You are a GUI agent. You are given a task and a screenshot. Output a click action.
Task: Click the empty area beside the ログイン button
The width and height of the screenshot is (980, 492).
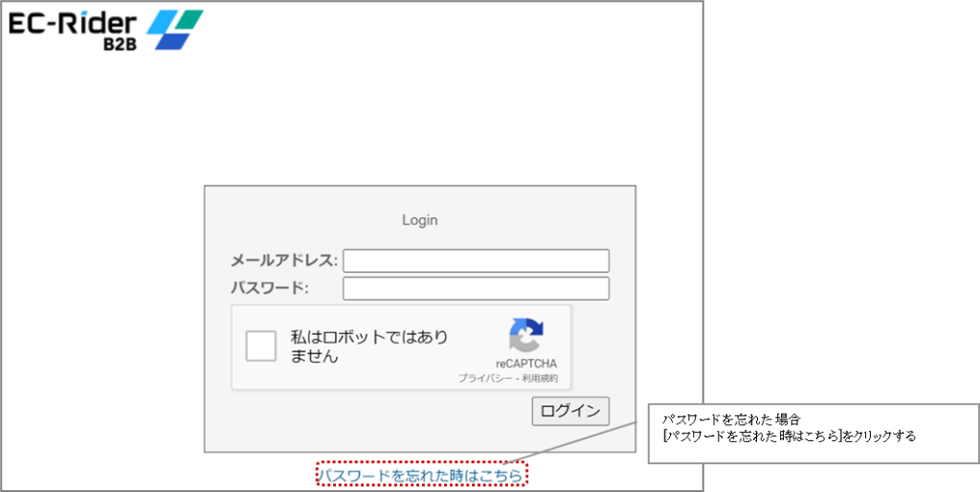point(383,411)
